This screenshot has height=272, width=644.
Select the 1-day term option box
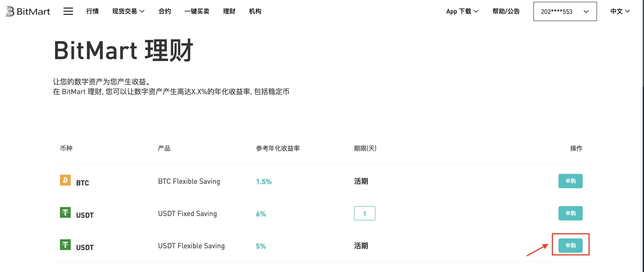pos(365,213)
